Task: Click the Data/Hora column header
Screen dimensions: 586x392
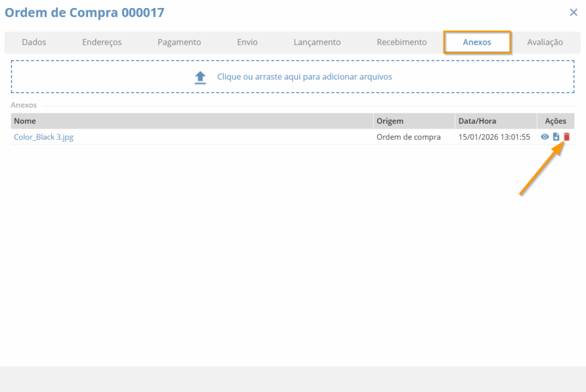Action: (x=477, y=121)
